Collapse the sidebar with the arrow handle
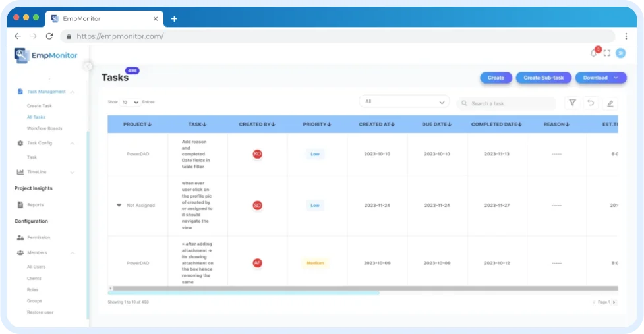644x334 pixels. tap(88, 66)
